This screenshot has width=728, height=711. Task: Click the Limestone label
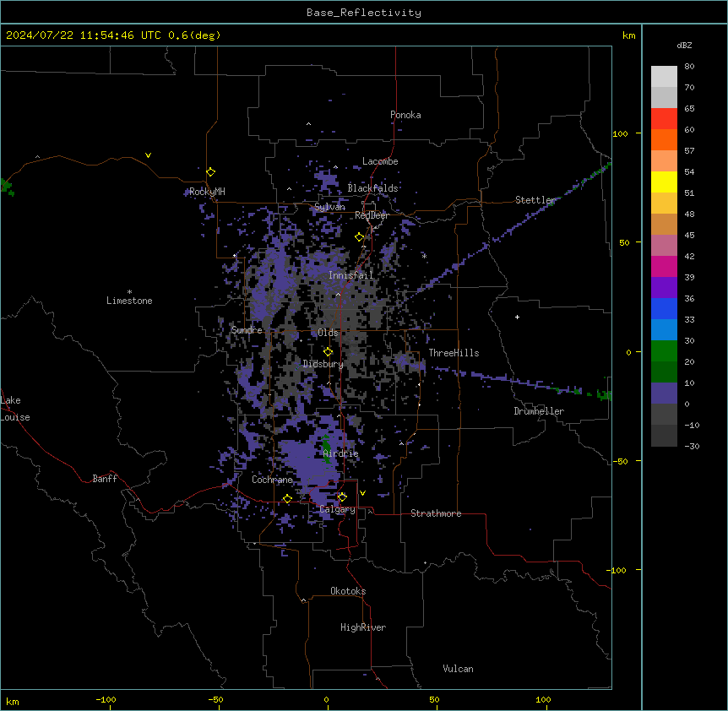click(129, 301)
